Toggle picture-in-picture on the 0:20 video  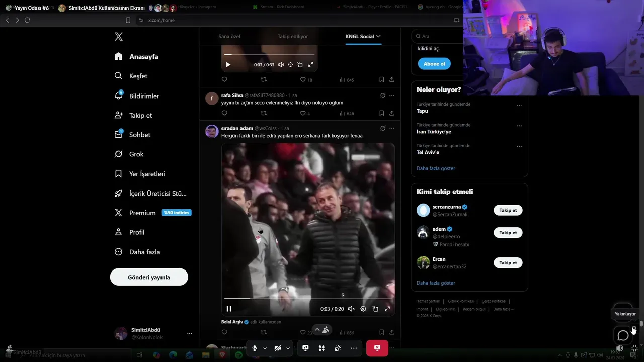point(375,309)
